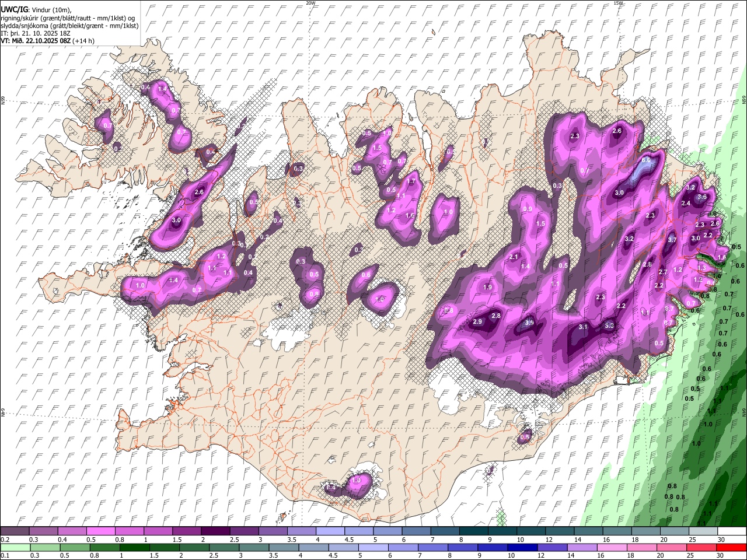Pick upper legend swatch between 3 and 3.5
This screenshot has width=747, height=560.
[273, 531]
